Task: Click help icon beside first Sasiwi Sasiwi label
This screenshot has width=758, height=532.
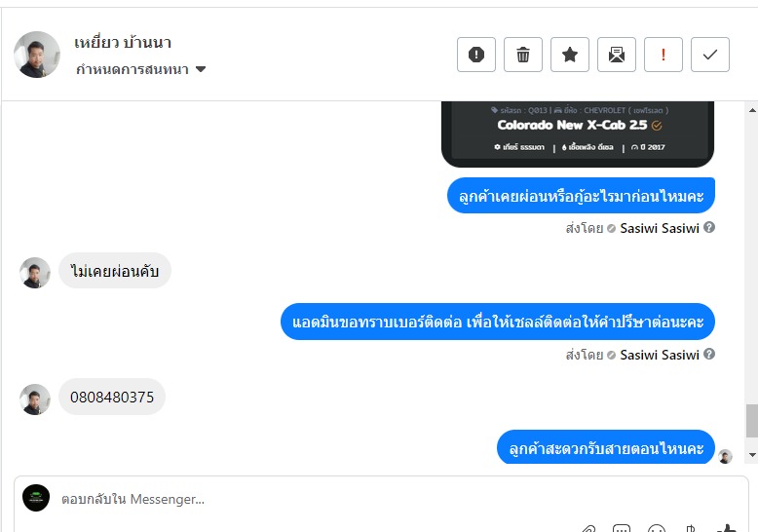Action: point(709,227)
